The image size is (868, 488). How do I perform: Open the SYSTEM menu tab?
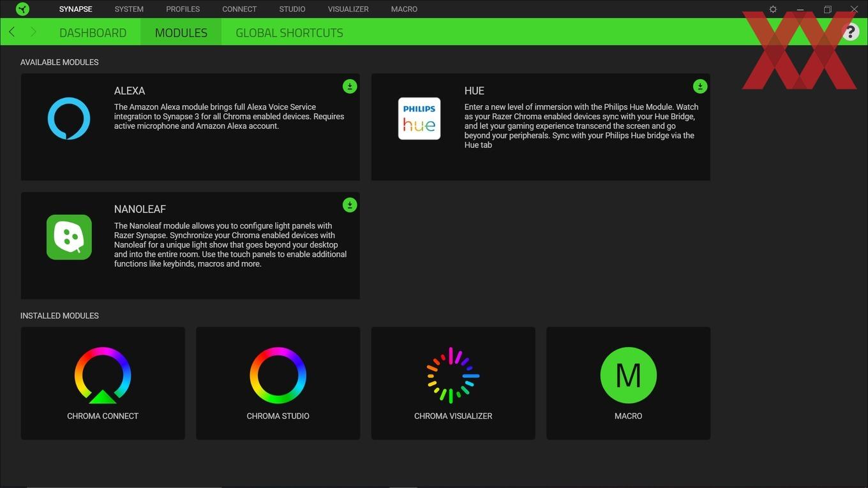coord(129,9)
